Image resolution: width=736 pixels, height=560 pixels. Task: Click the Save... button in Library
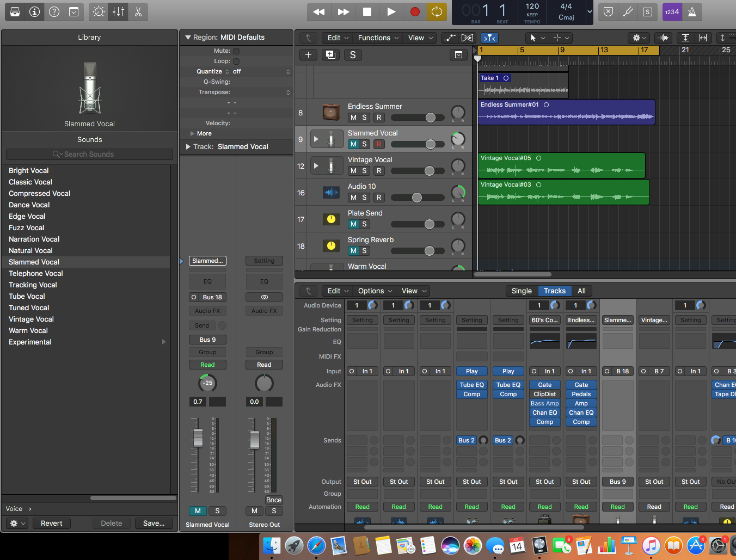154,524
